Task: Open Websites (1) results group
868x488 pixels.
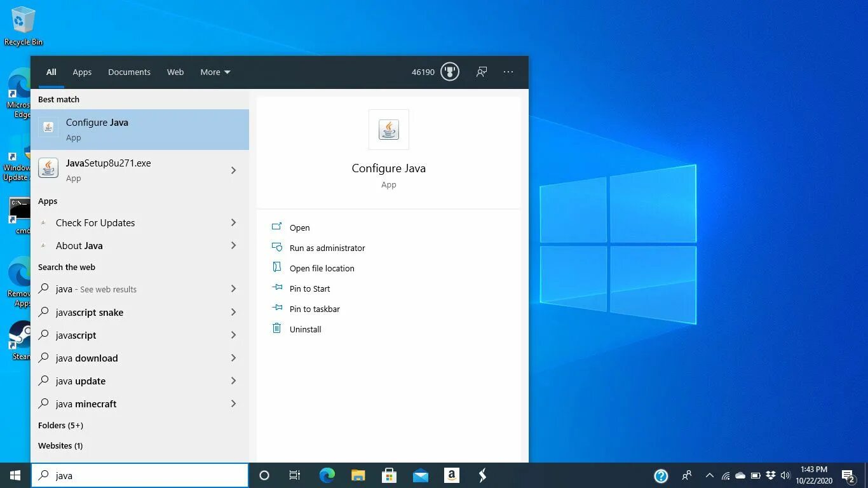Action: click(x=60, y=445)
